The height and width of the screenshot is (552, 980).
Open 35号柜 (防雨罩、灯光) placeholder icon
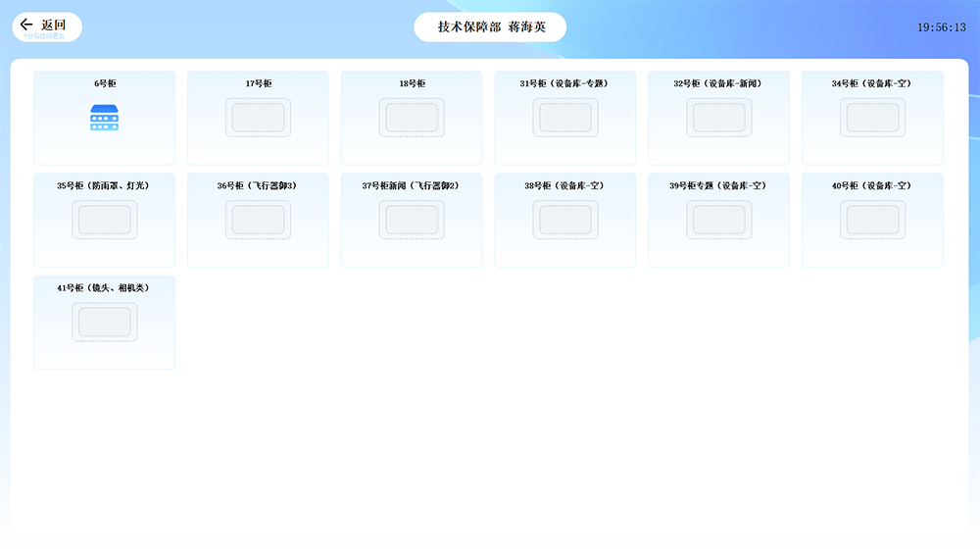point(104,220)
